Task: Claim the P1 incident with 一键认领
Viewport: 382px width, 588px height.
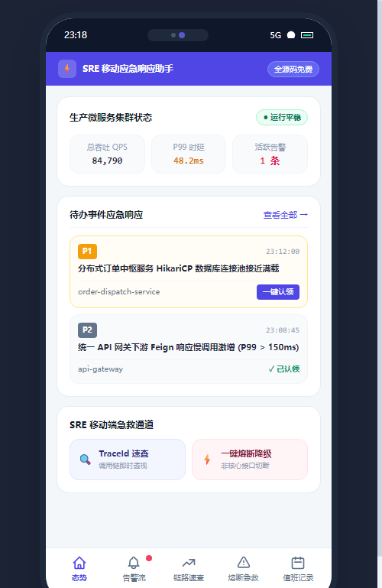Action: (x=278, y=292)
